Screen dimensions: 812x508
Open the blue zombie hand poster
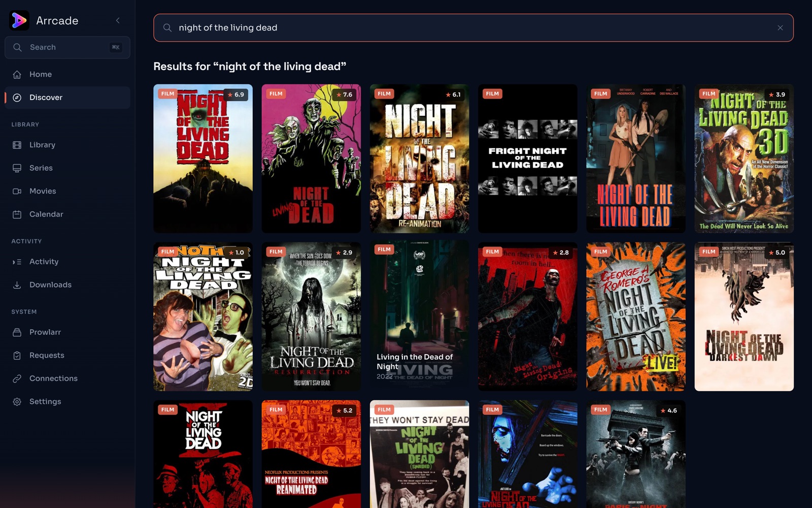click(527, 454)
